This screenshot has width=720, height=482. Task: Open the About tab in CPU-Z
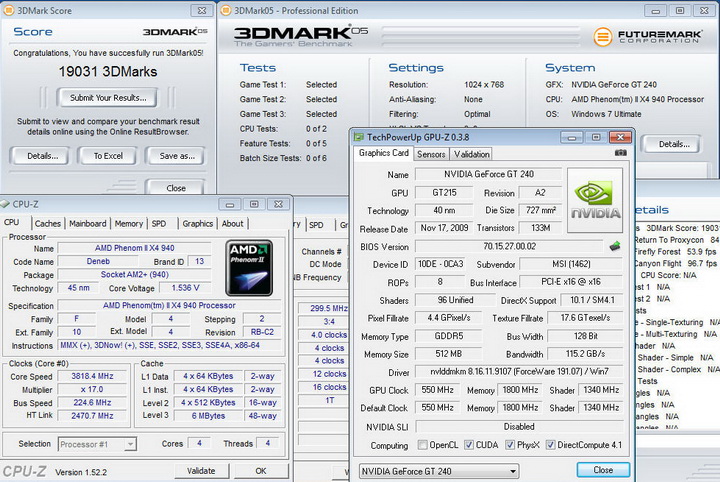coord(232,224)
